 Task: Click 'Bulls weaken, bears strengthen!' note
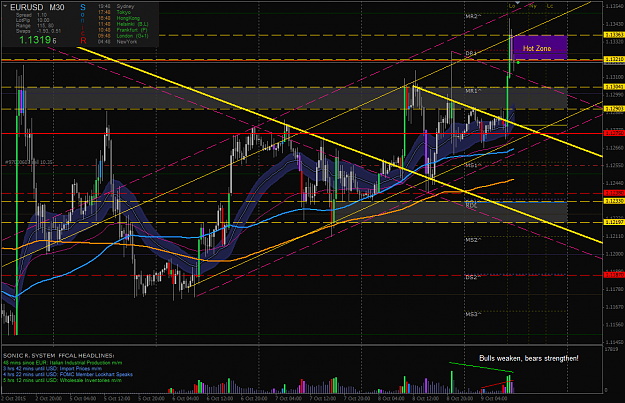[x=529, y=358]
